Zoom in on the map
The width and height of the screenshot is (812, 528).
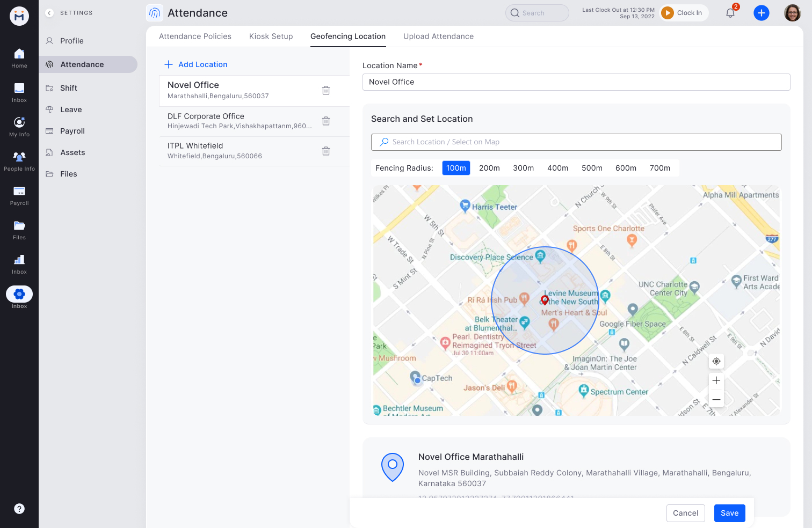(x=716, y=380)
